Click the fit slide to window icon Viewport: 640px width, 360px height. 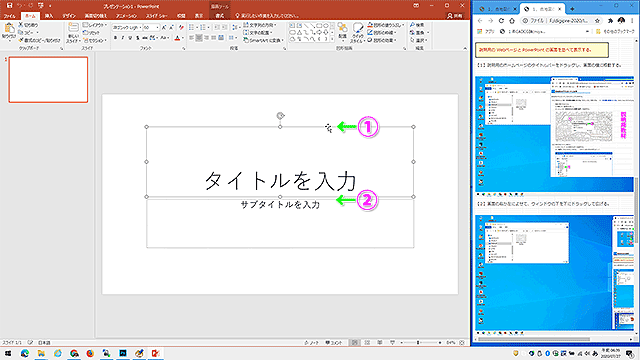tap(462, 342)
